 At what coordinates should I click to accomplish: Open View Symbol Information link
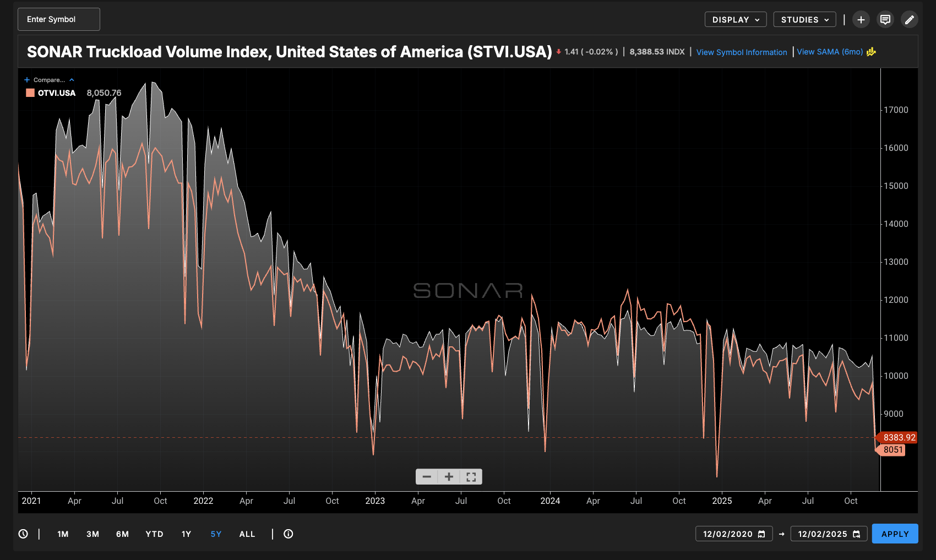(x=742, y=52)
